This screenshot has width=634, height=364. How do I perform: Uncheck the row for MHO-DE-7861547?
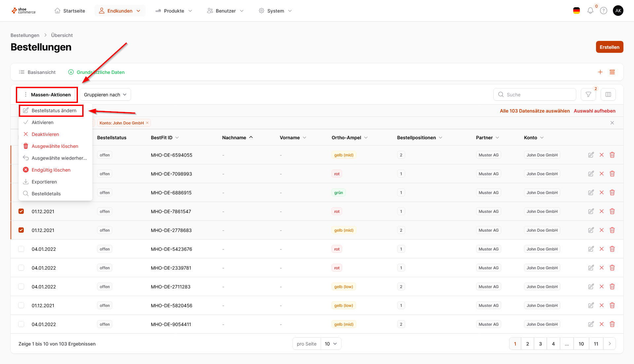(21, 212)
